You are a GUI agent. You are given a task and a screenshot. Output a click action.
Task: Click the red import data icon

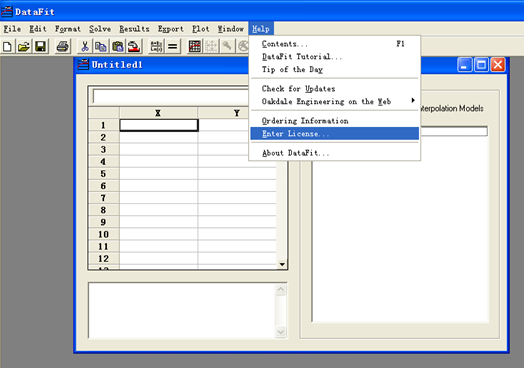click(x=134, y=47)
